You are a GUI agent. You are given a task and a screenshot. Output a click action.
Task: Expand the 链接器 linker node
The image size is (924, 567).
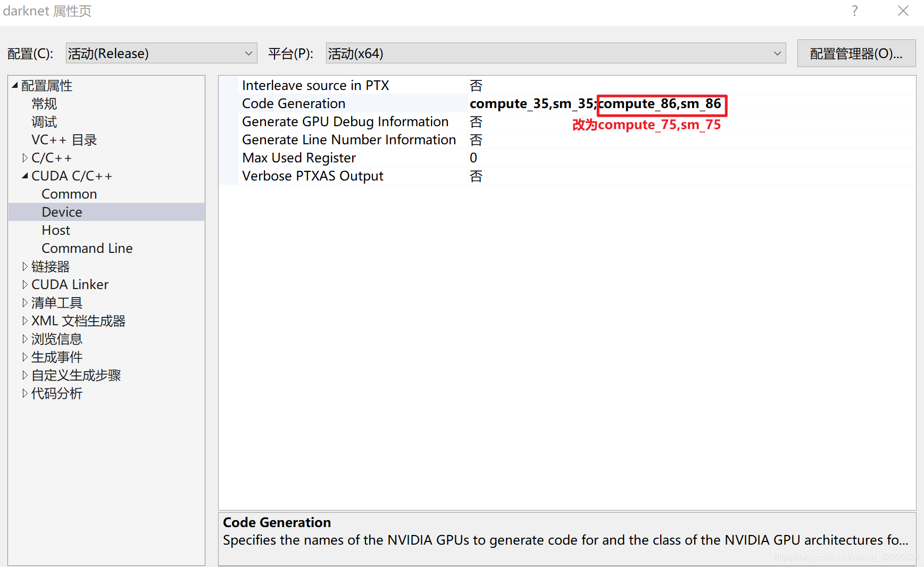click(25, 266)
